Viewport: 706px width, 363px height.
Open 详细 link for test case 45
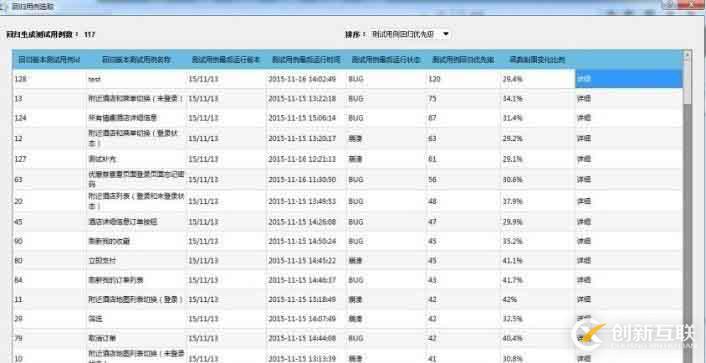pos(584,222)
